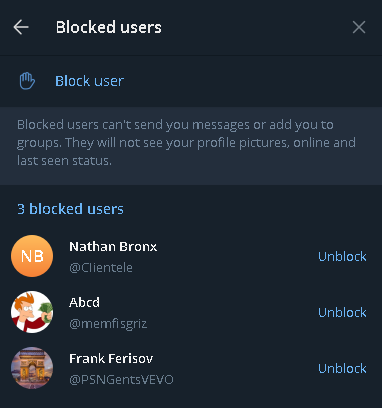Open Frank Ferisov's arch photo avatar
Viewport: 382px width, 408px height.
pos(32,368)
